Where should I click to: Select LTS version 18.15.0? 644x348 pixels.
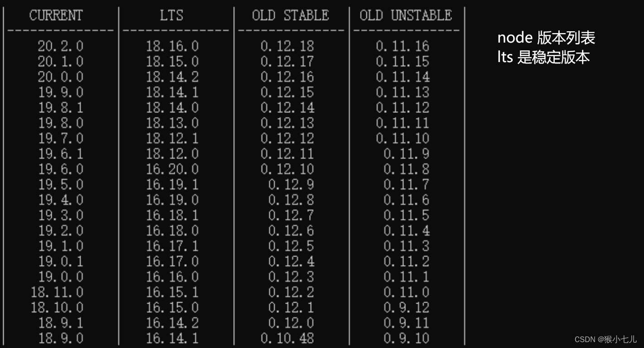172,61
